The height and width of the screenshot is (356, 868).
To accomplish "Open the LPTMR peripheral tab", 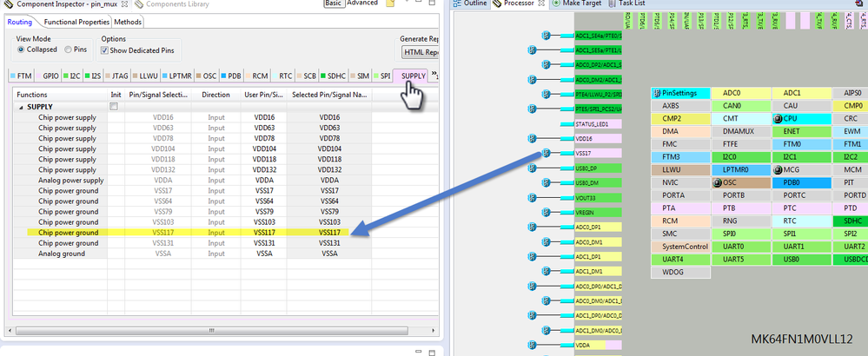I will coord(176,76).
